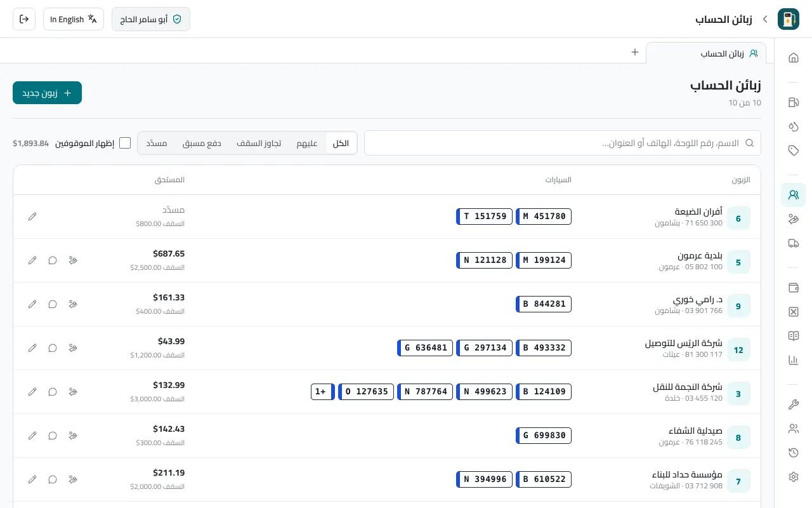This screenshot has width=812, height=508.
Task: Click the customer name بلدية عرمون
Action: click(700, 255)
